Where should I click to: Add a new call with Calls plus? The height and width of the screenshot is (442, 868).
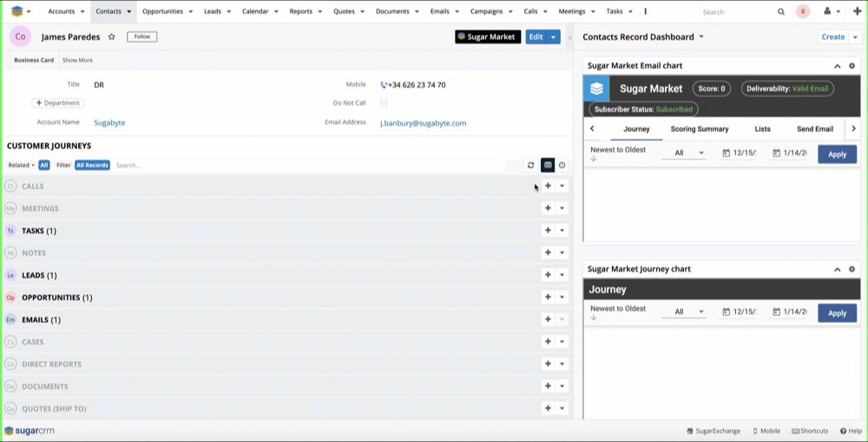click(x=548, y=186)
